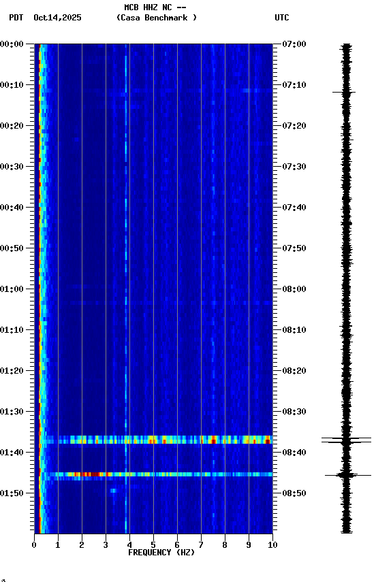376x588 pixels.
Task: Click the 01:20 PDT time label
Action: 12,371
